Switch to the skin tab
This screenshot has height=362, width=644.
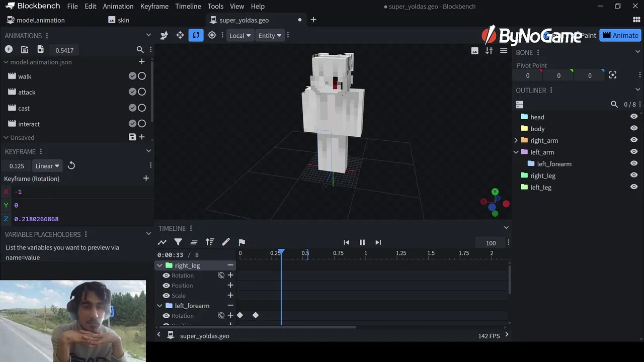(x=119, y=20)
